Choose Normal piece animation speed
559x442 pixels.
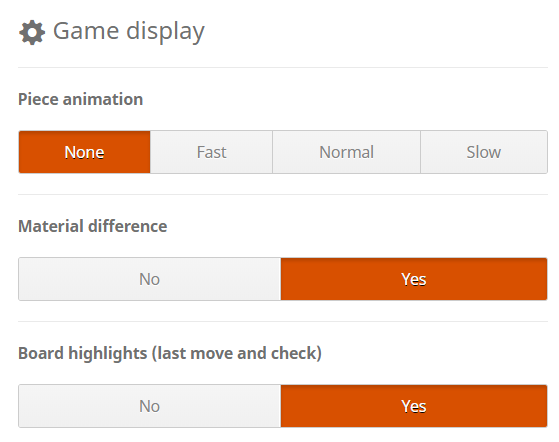click(x=347, y=152)
